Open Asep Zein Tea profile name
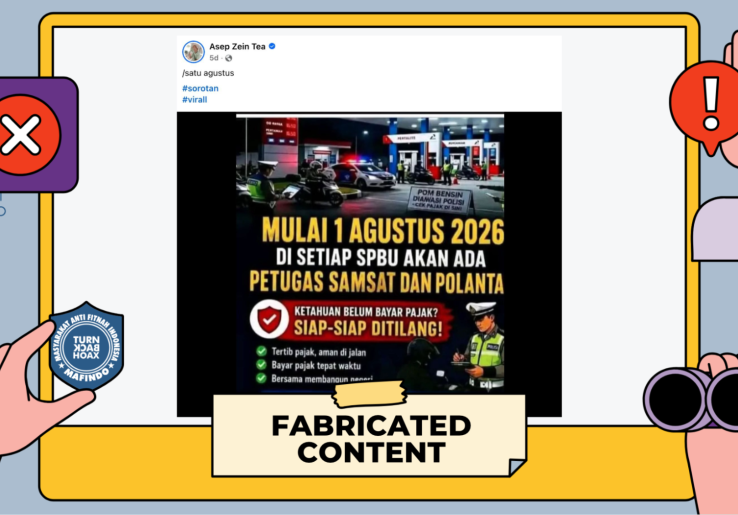 (237, 46)
